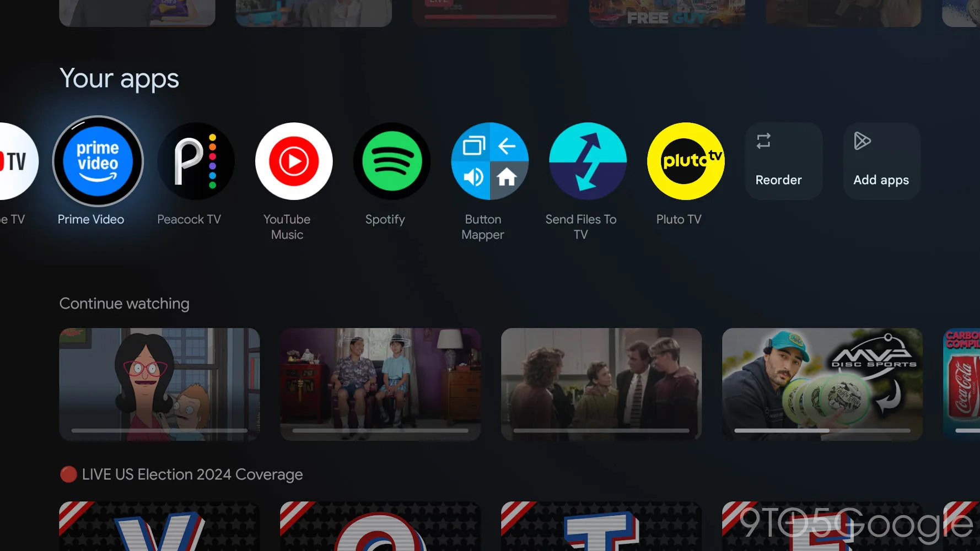Click the "Button Mapper" app label
Screen dimensions: 980x551
coord(483,227)
